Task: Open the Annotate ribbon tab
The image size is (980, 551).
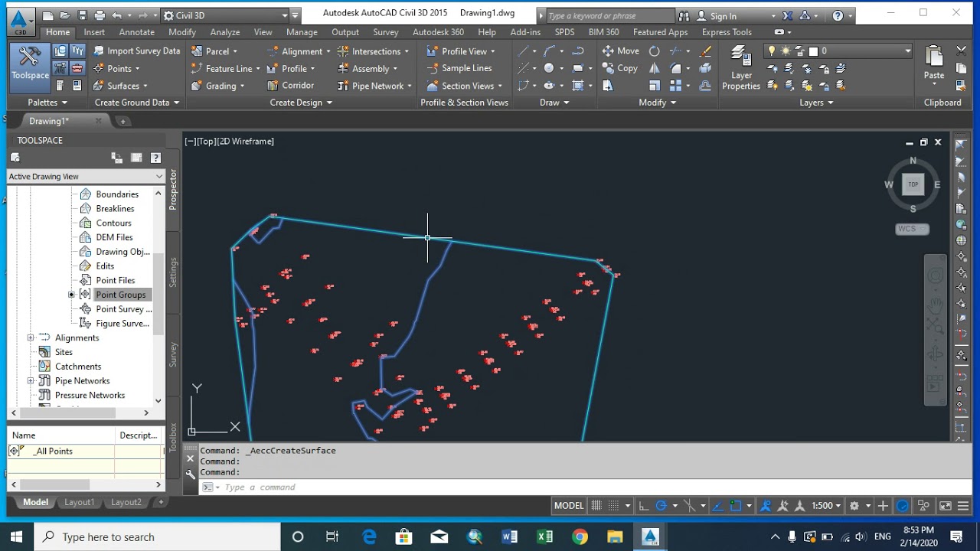Action: click(x=136, y=32)
